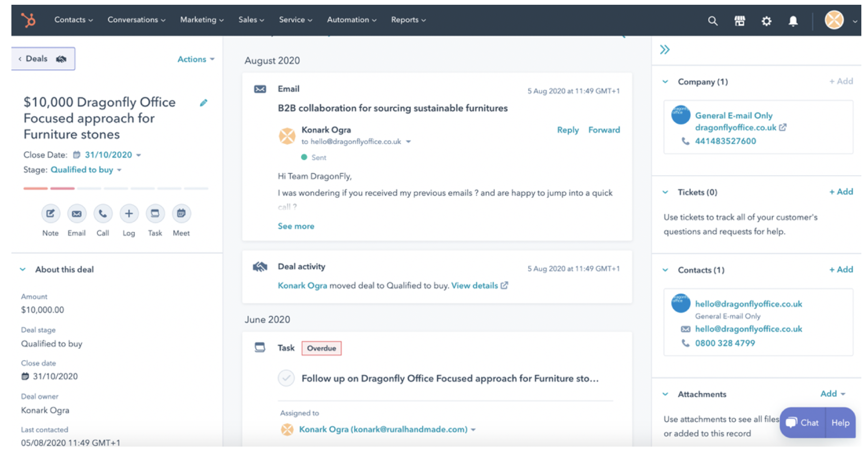Open Marketing menu
The height and width of the screenshot is (458, 868).
[x=202, y=20]
